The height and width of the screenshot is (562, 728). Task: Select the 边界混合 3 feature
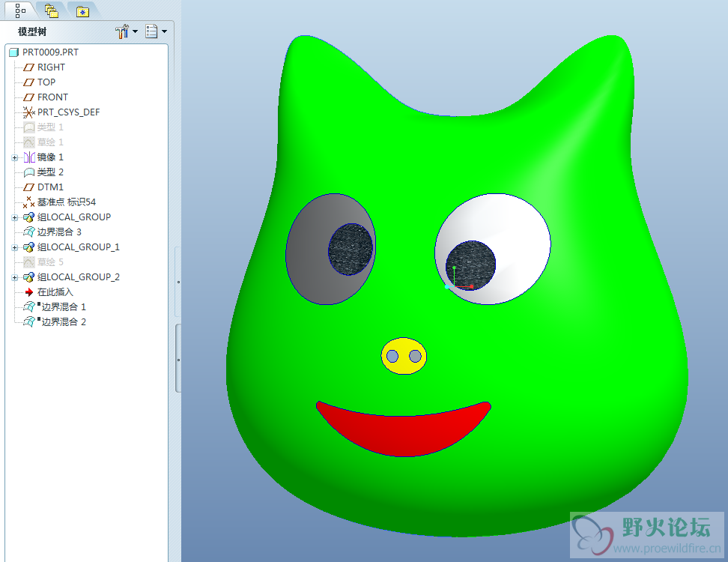(x=58, y=232)
